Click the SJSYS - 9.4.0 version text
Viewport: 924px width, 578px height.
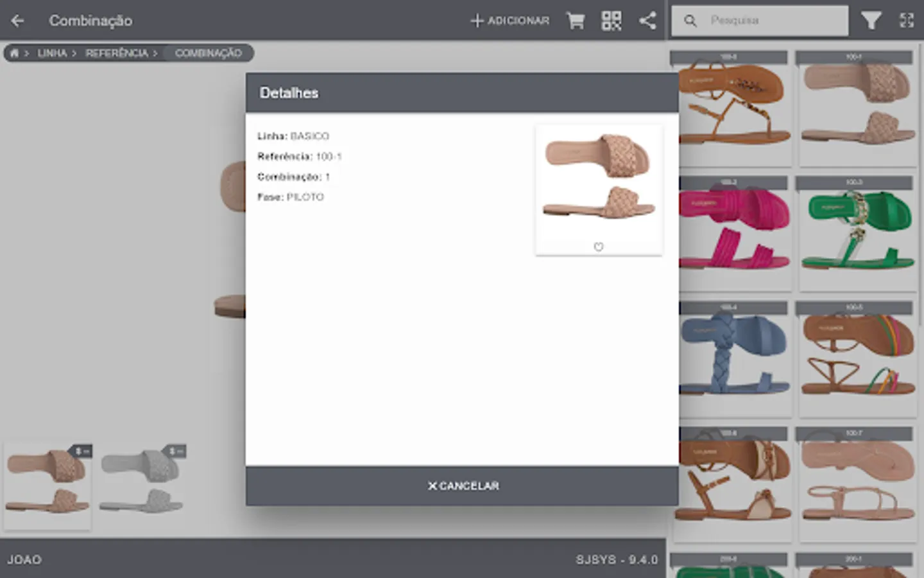point(617,559)
